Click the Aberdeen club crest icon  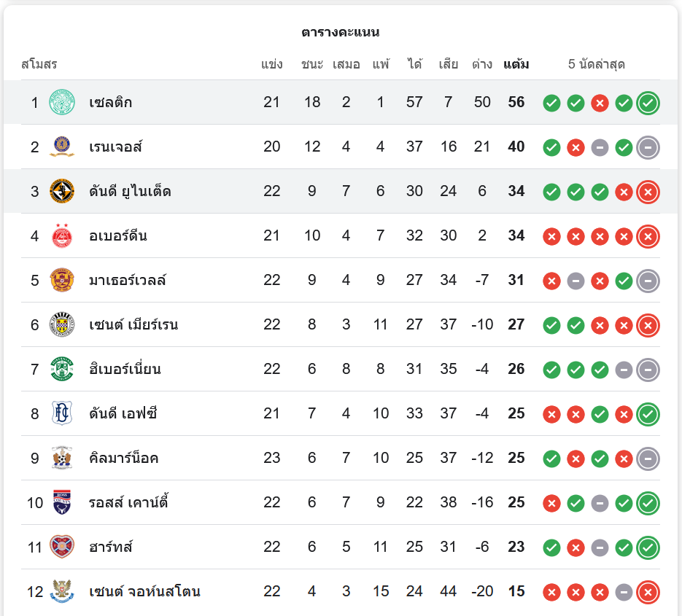click(62, 235)
